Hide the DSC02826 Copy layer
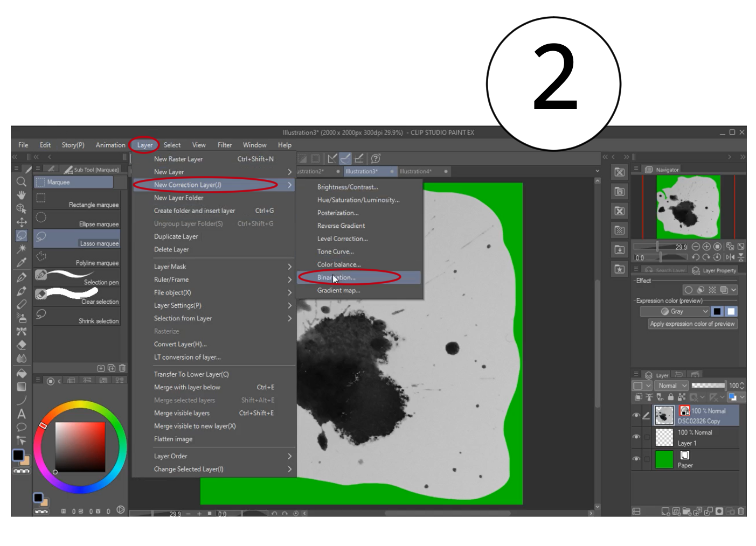 click(637, 415)
